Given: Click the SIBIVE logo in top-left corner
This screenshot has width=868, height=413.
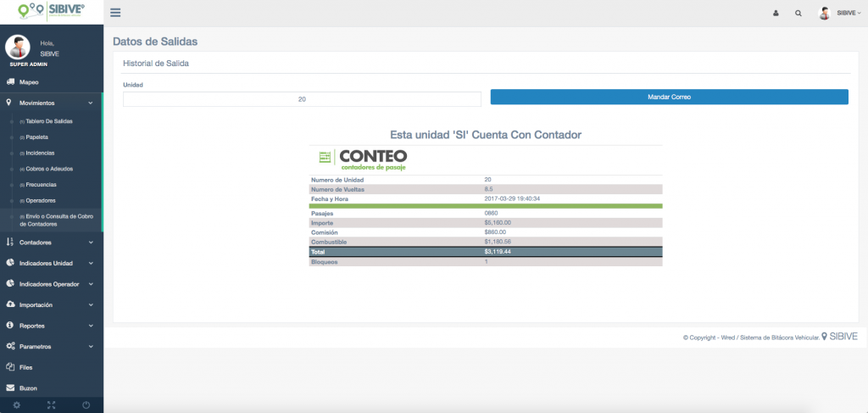Looking at the screenshot, I should [52, 12].
